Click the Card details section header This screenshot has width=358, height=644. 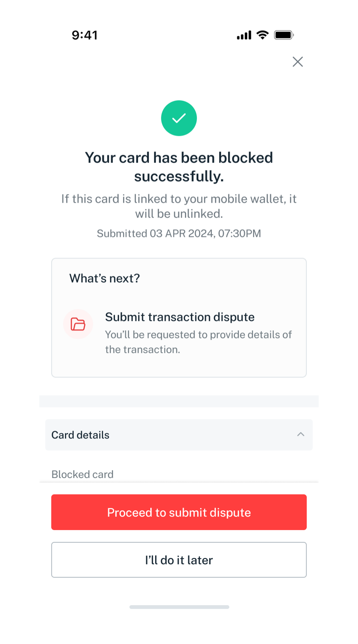click(x=80, y=435)
